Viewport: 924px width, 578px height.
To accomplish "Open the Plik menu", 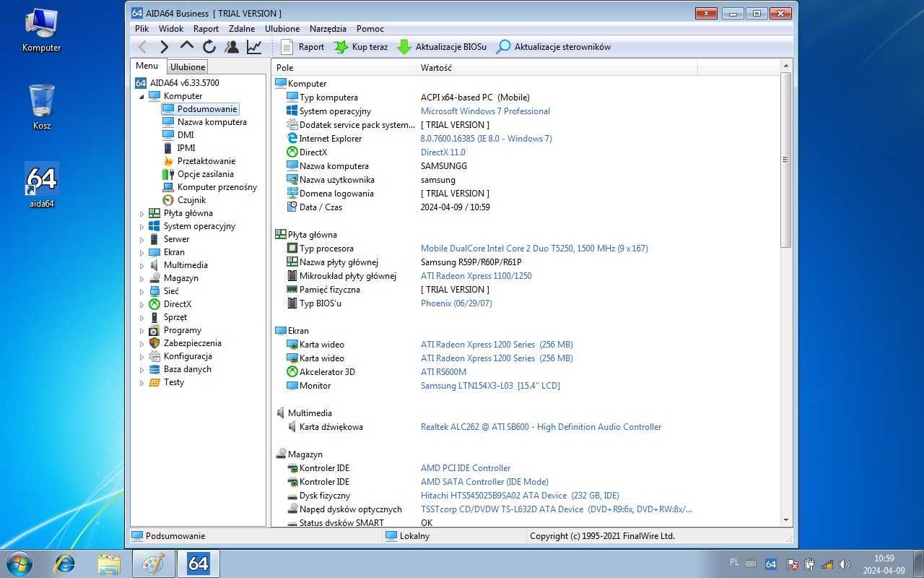I will 142,29.
